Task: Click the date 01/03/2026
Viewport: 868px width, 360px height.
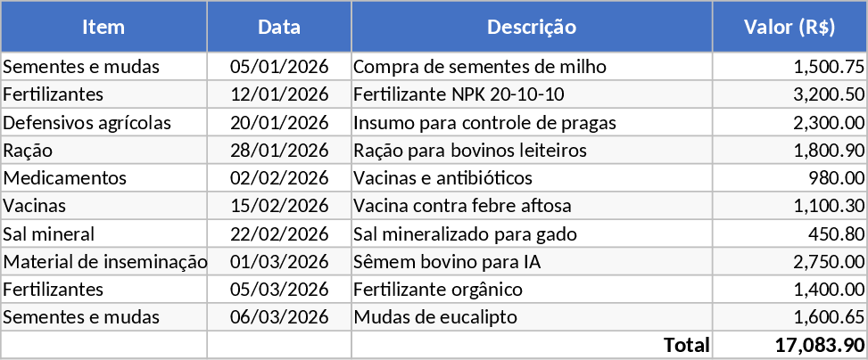Action: [279, 262]
